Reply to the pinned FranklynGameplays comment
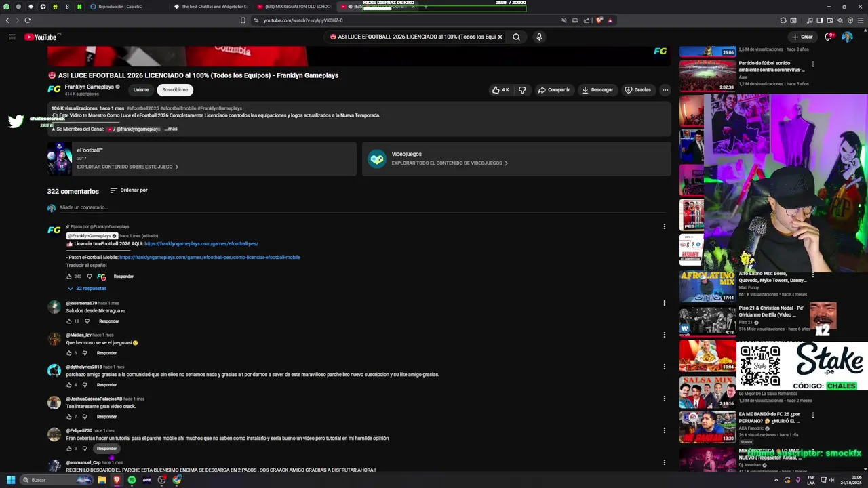Viewport: 868px width, 488px height. tap(123, 277)
